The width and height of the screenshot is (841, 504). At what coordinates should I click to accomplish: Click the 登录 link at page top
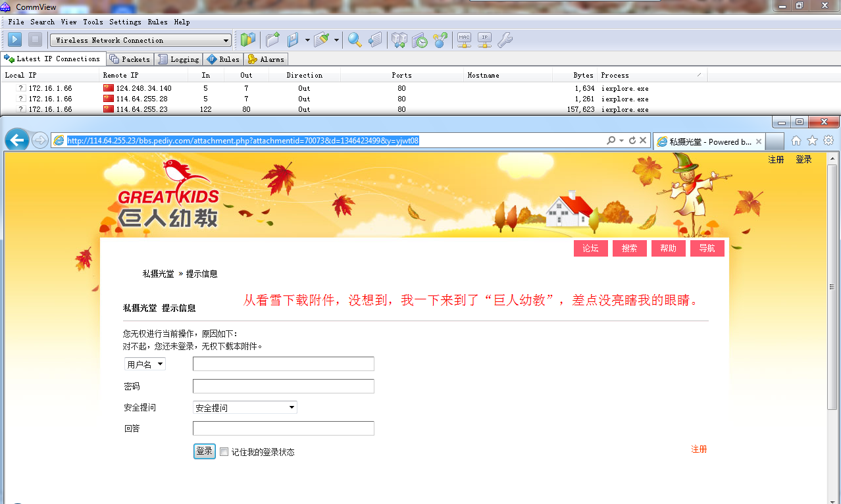[803, 159]
